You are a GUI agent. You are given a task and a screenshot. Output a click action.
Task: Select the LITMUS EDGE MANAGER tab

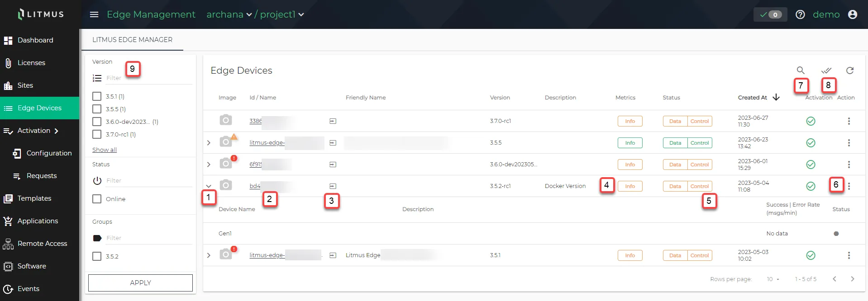(132, 40)
